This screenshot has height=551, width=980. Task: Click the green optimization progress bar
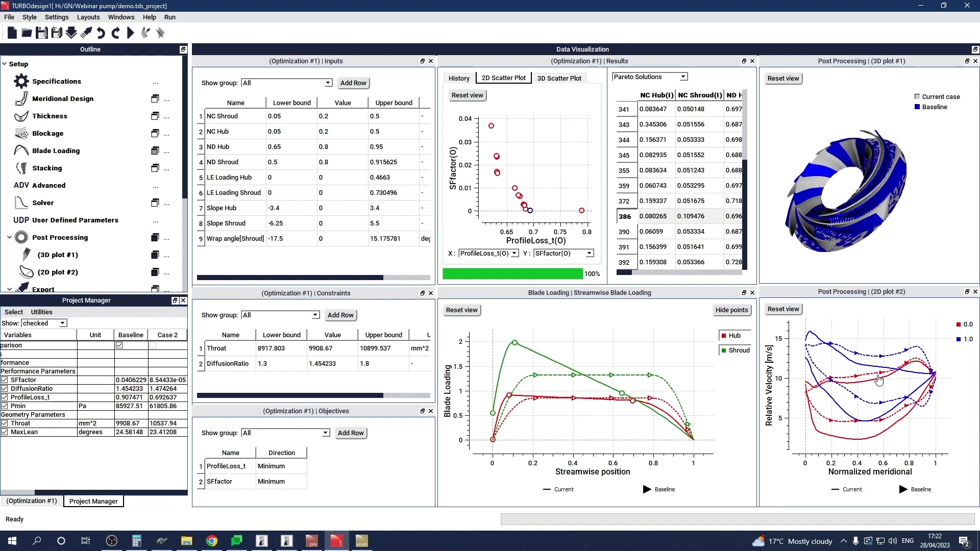tap(512, 274)
